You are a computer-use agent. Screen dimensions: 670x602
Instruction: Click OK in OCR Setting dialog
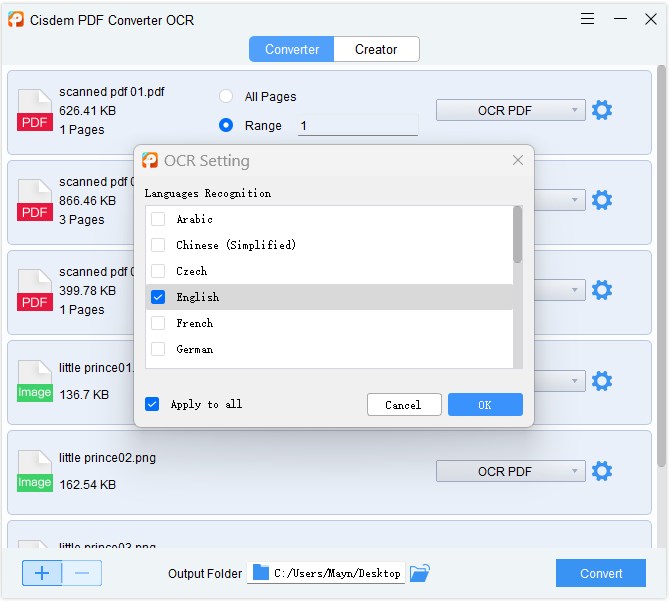tap(485, 405)
